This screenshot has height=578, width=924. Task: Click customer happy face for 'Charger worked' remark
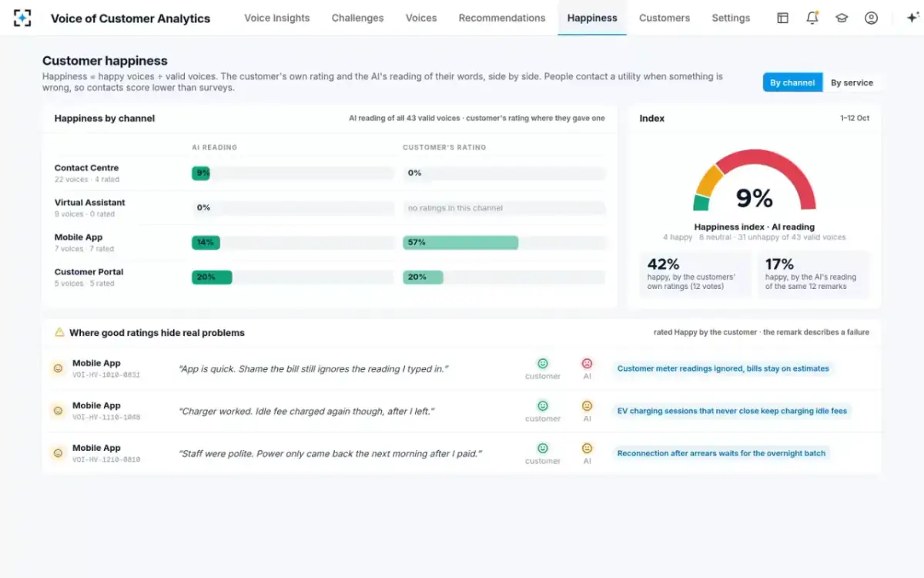543,405
